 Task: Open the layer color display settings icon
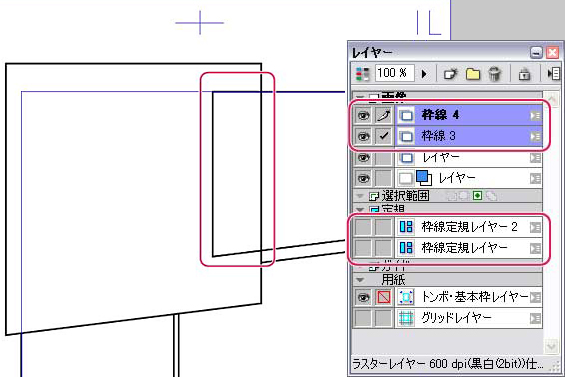[x=362, y=74]
